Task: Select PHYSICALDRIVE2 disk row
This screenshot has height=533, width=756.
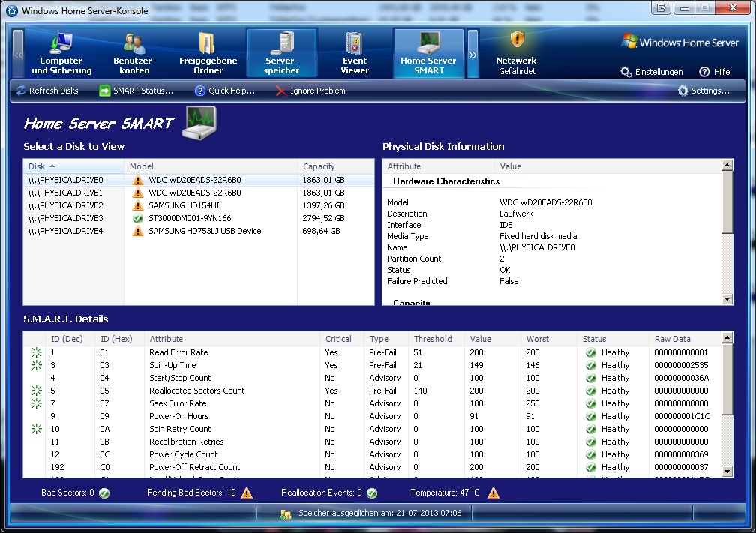Action: [199, 205]
